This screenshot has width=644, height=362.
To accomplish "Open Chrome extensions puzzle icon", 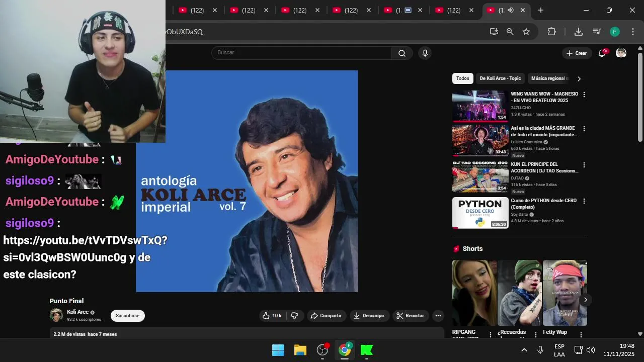I will [552, 32].
